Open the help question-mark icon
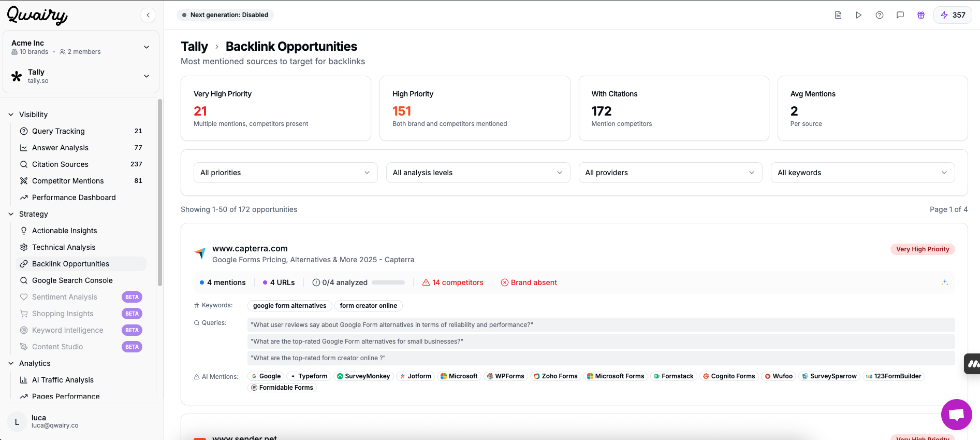980x440 pixels. point(880,15)
